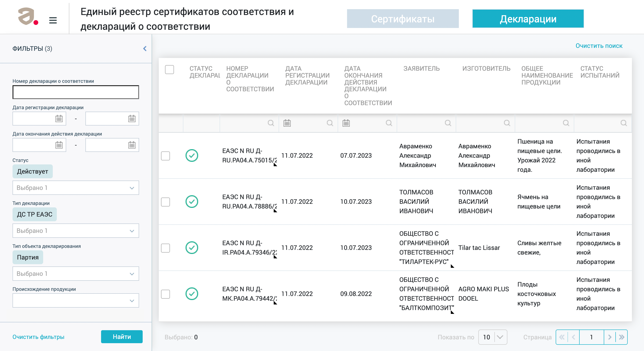This screenshot has height=351, width=644.
Task: Click green status icon for ТОЛМАСОВ row
Action: tap(192, 201)
